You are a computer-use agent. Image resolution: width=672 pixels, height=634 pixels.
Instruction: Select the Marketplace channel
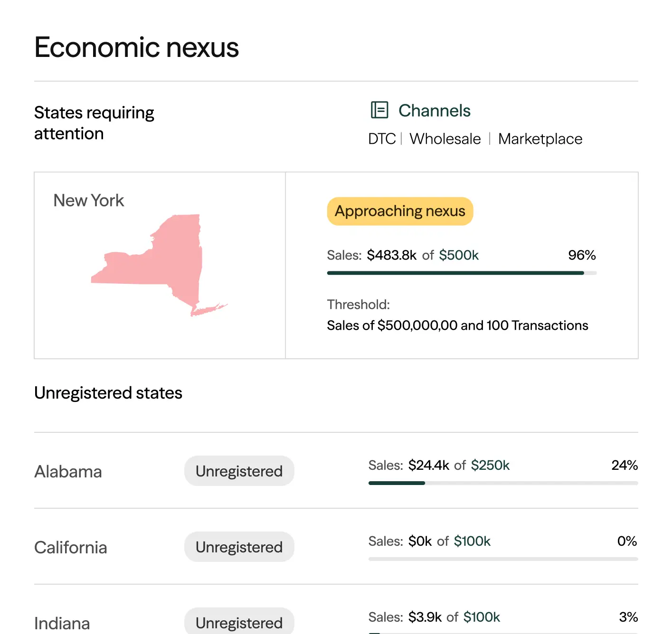click(x=540, y=139)
